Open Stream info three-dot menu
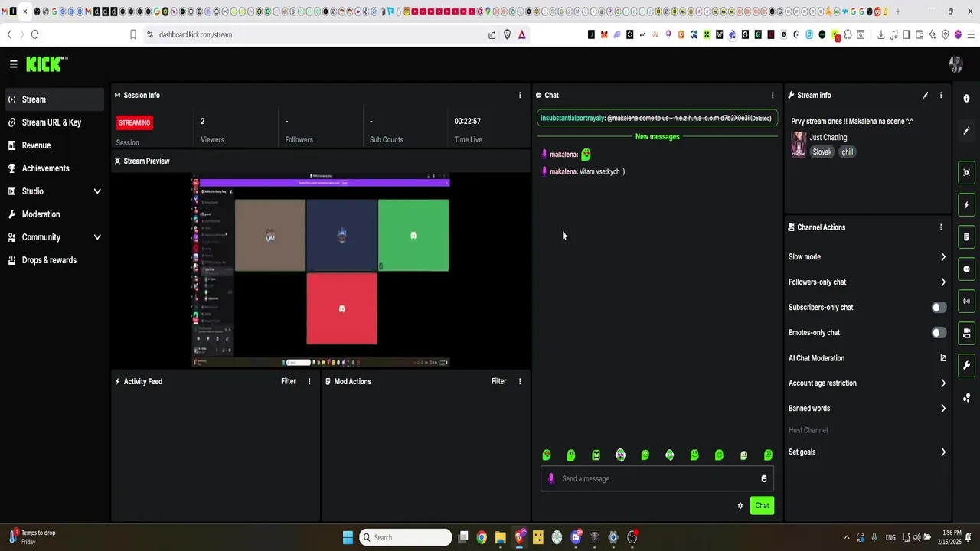Viewport: 980px width, 551px height. tap(941, 96)
